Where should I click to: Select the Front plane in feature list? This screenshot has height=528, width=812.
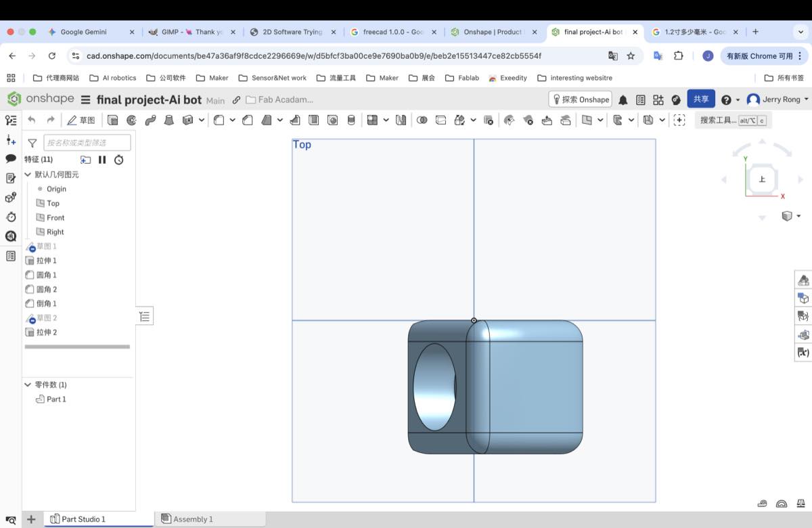pos(55,217)
